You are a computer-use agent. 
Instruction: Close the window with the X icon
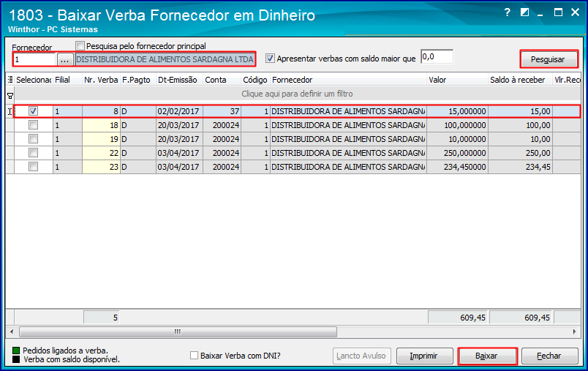coord(575,12)
